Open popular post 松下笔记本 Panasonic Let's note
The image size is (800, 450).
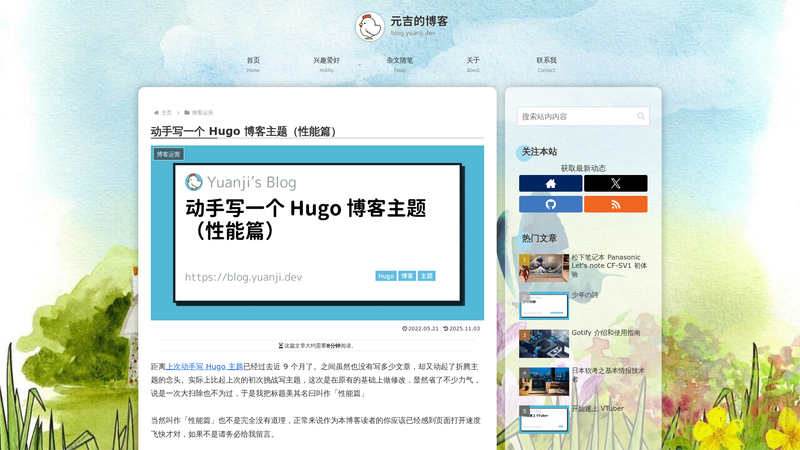click(609, 265)
